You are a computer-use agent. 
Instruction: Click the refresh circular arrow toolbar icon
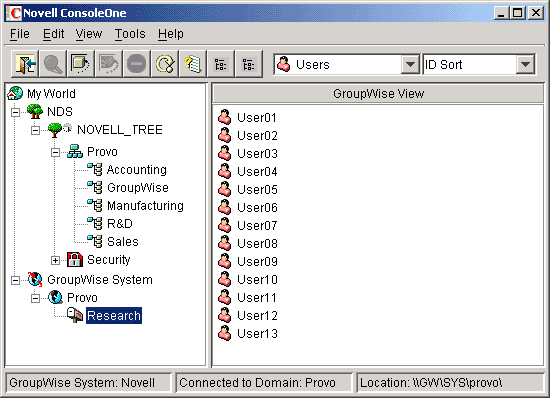[165, 64]
